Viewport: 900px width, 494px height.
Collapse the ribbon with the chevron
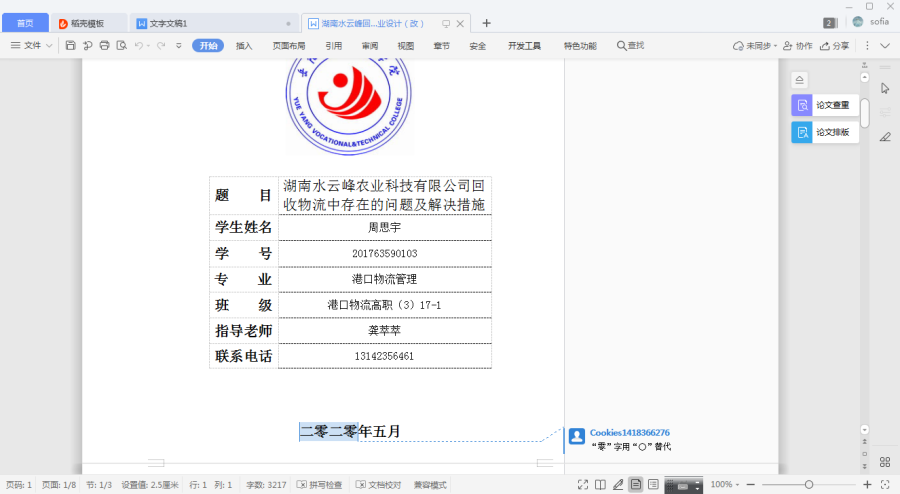coord(885,45)
